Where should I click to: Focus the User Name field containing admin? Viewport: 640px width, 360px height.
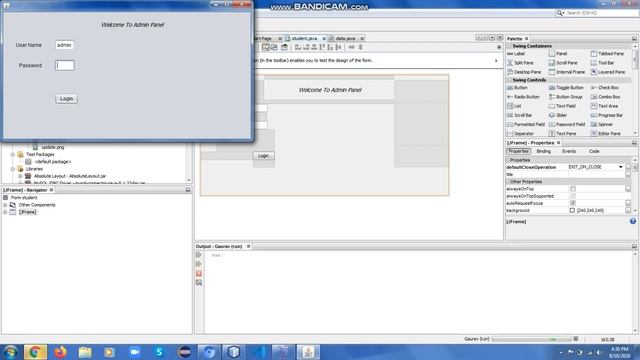(64, 45)
